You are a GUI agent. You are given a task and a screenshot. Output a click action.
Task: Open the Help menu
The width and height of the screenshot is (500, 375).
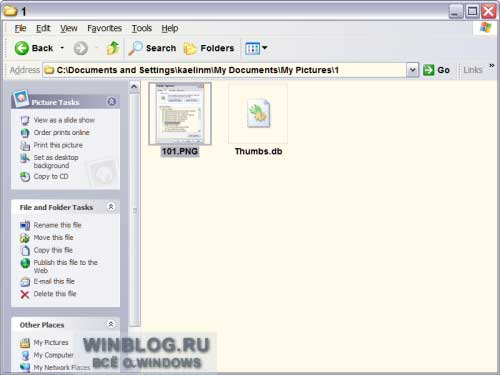click(x=170, y=28)
